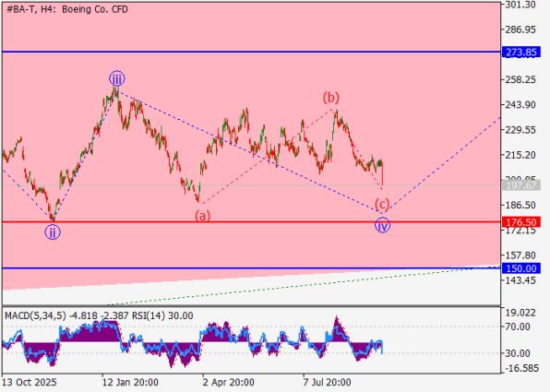Click the 13 Oct 2025 date label
This screenshot has height=392, width=550.
30,382
